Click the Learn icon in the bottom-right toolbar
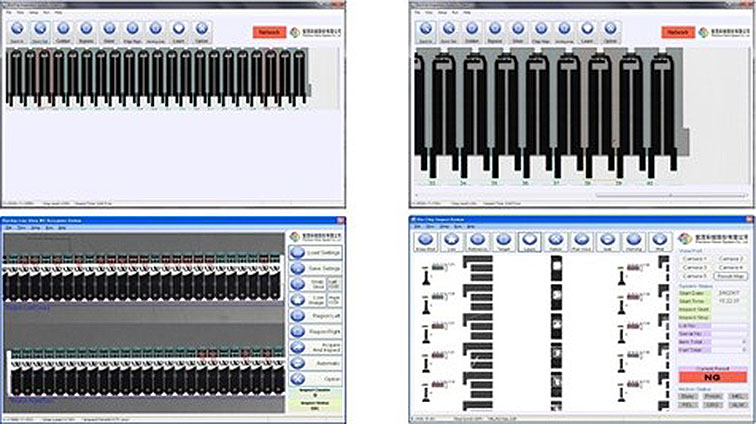Image resolution: width=756 pixels, height=424 pixels. 528,241
